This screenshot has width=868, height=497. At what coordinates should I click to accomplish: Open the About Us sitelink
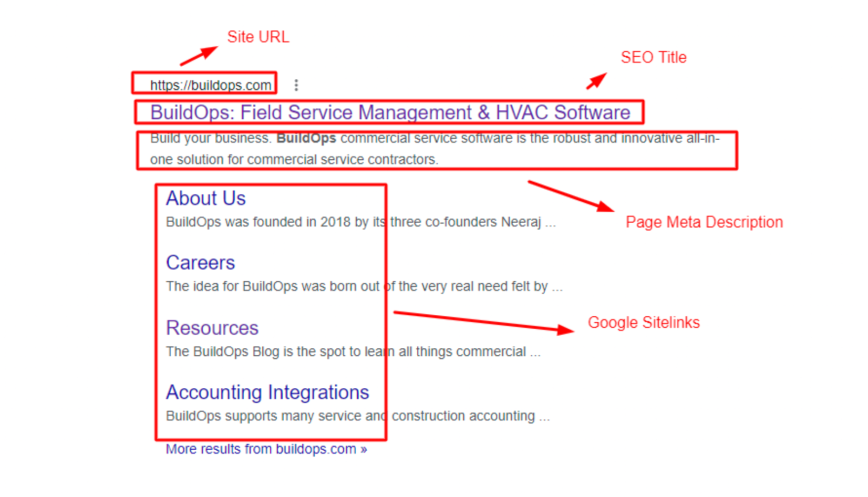(x=205, y=198)
